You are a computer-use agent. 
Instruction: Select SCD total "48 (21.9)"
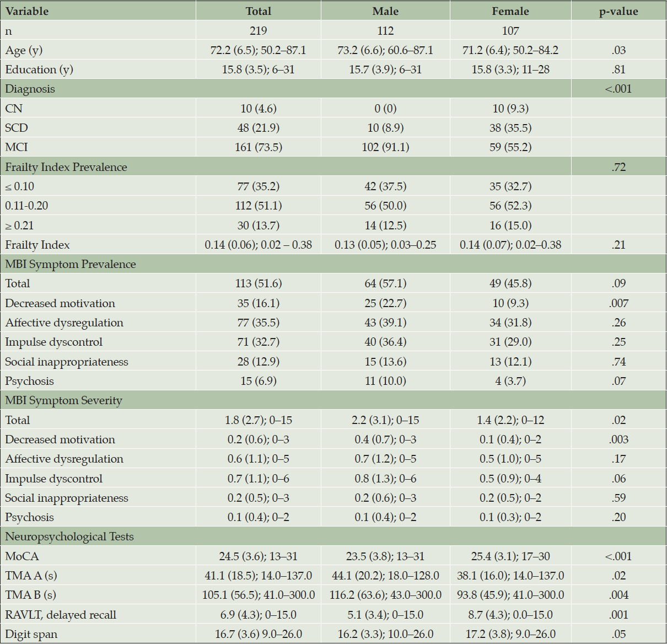(259, 128)
